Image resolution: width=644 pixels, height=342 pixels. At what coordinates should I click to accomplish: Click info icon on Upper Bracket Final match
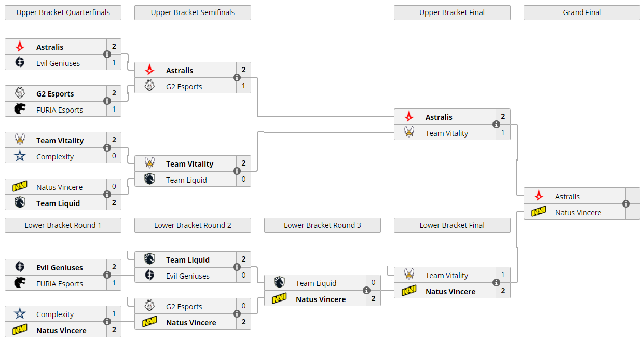pyautogui.click(x=496, y=125)
